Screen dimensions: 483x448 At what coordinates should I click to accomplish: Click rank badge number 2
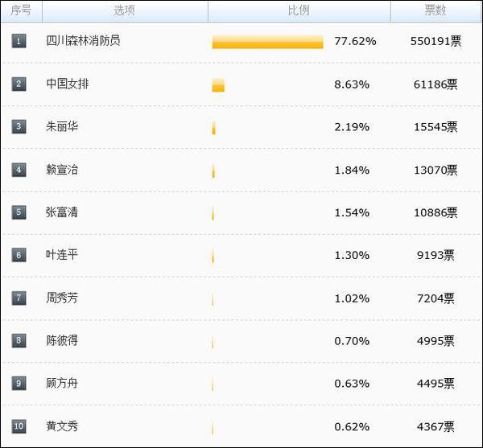point(19,84)
